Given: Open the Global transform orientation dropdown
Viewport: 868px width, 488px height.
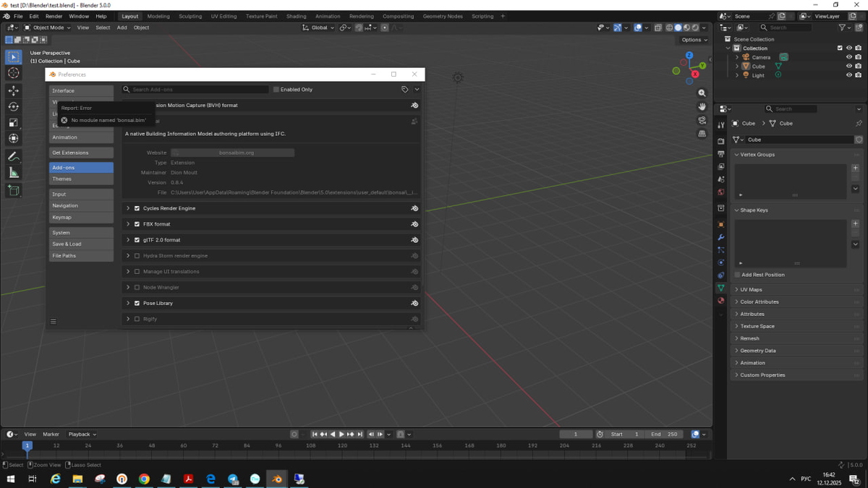Looking at the screenshot, I should pyautogui.click(x=319, y=27).
